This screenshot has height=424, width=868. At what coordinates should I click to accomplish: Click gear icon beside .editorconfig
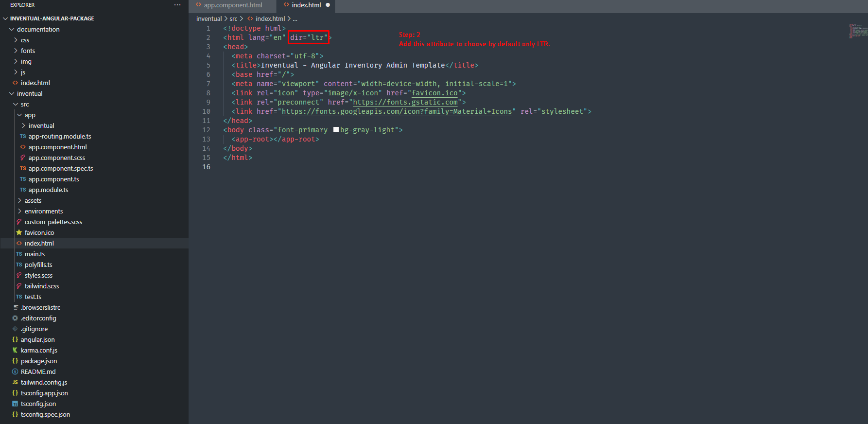click(15, 318)
